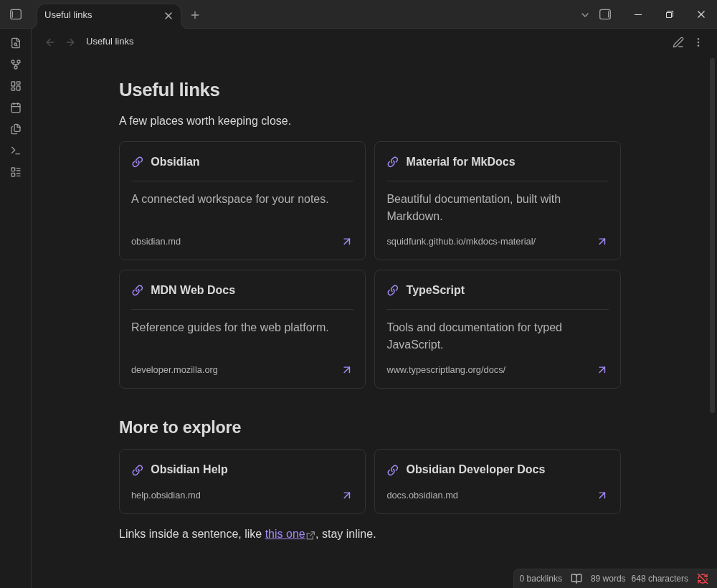The image size is (717, 588).
Task: Click link icon beside Obsidian Help
Action: point(137,470)
